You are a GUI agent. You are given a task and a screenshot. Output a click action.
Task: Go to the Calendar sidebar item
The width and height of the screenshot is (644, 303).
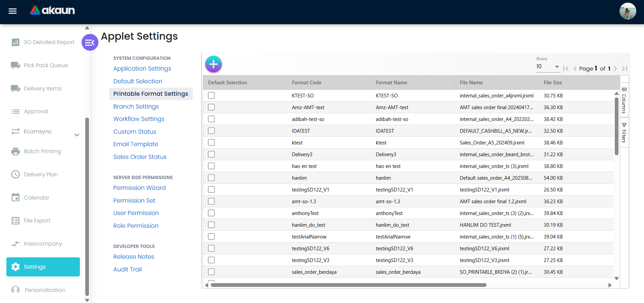[x=36, y=198]
